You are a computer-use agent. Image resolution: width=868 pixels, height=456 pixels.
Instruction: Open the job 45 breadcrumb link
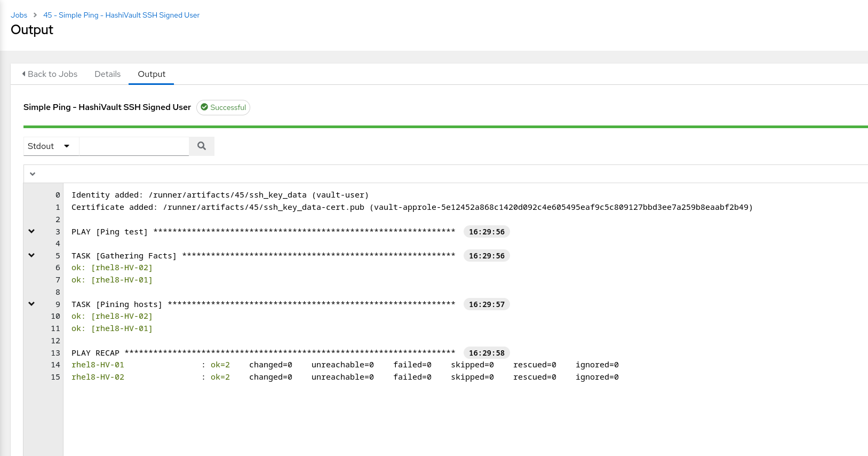point(121,15)
